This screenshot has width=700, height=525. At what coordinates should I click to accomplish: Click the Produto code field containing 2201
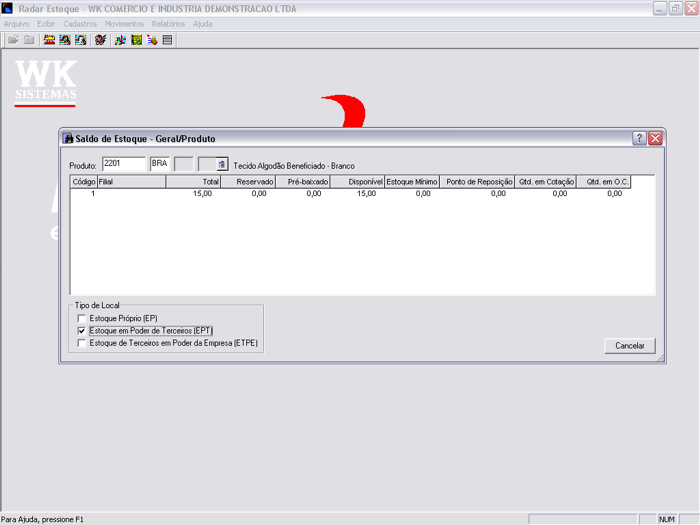point(123,164)
